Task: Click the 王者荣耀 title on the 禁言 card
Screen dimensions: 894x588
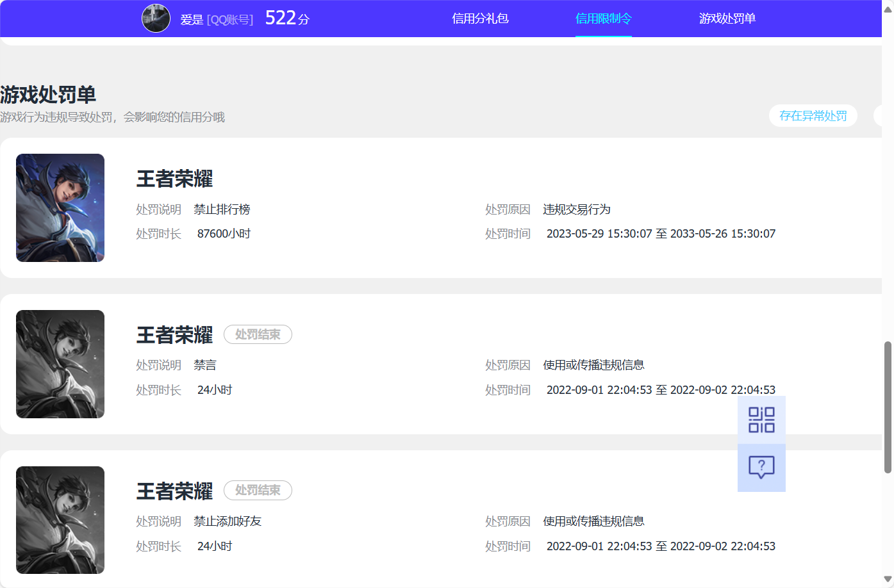Action: pos(174,335)
